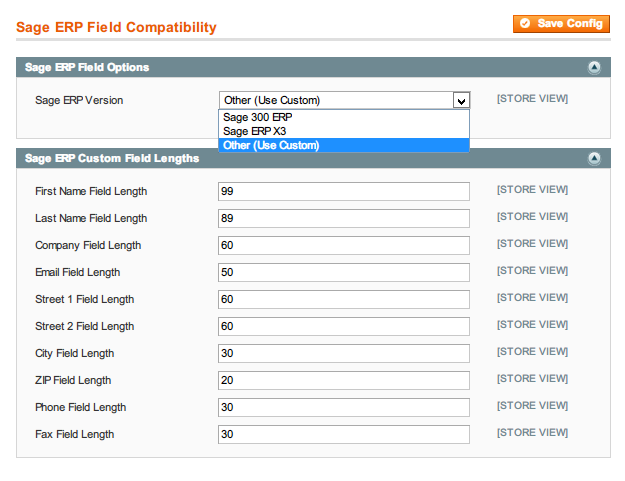Click the Sage ERP Field Compatibility page title
This screenshot has height=481, width=625.
[116, 27]
